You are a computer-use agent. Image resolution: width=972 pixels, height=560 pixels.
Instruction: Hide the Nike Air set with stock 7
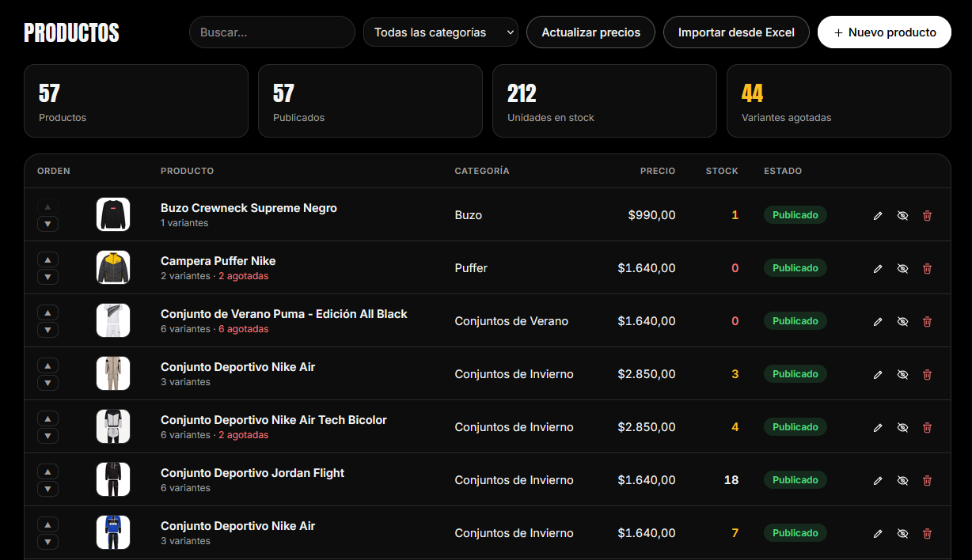pyautogui.click(x=902, y=533)
